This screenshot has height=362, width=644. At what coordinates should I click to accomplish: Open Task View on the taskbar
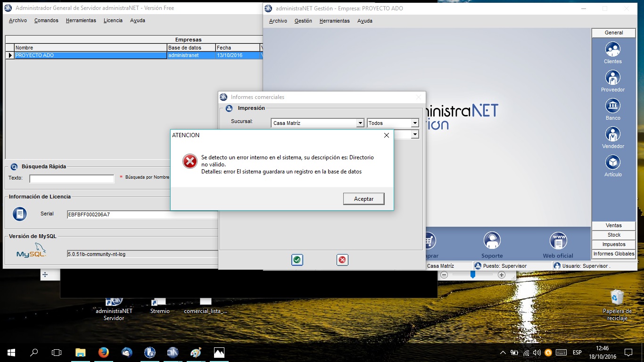point(57,352)
